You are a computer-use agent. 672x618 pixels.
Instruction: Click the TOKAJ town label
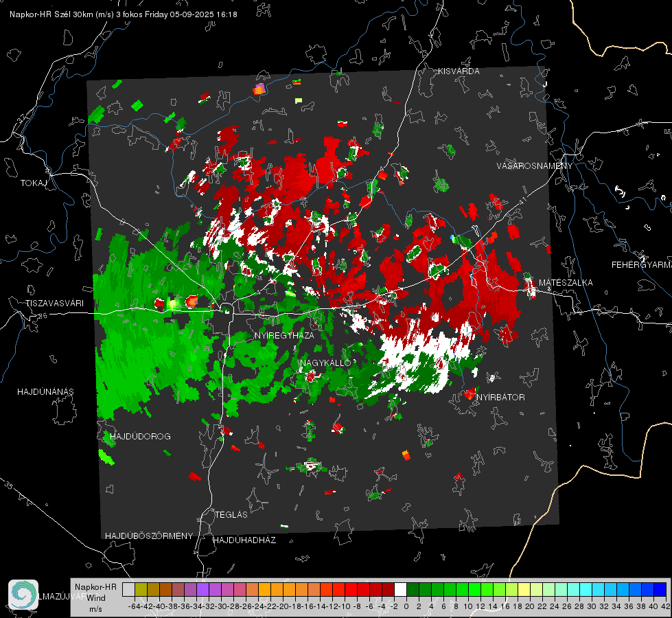coord(34,183)
